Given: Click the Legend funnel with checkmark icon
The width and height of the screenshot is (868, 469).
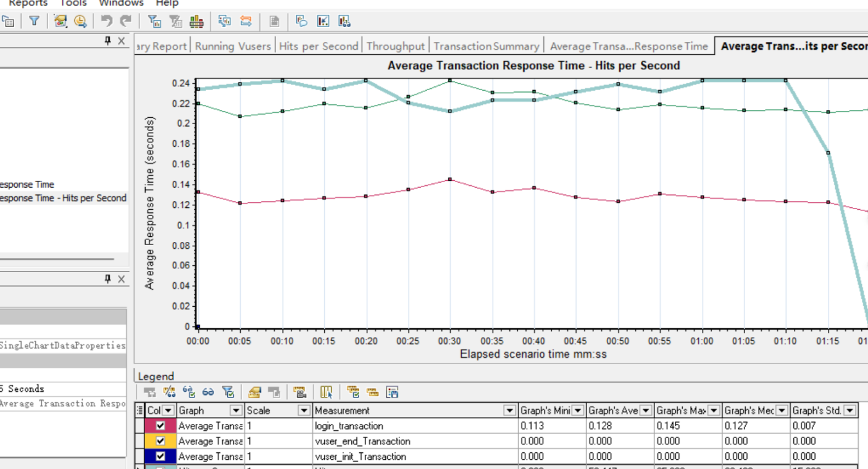Looking at the screenshot, I should pos(228,392).
